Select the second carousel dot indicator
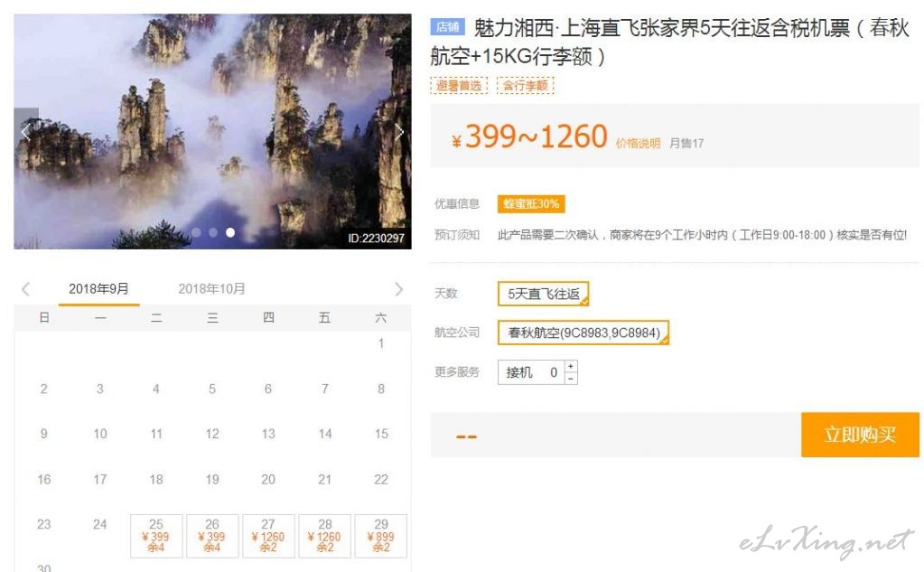The height and width of the screenshot is (572, 924). [213, 232]
